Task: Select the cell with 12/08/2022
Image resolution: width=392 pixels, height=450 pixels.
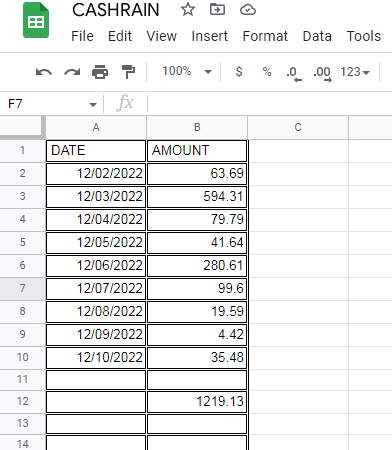Action: [x=96, y=312]
